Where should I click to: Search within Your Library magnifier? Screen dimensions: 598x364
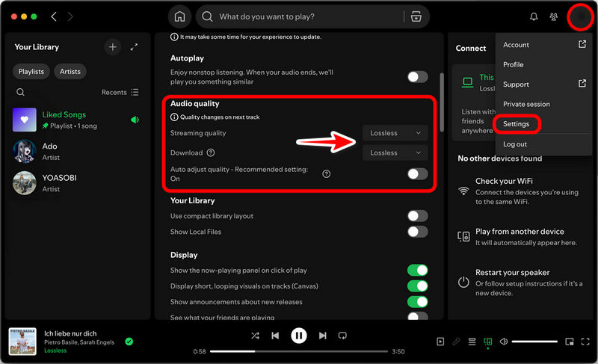click(21, 92)
